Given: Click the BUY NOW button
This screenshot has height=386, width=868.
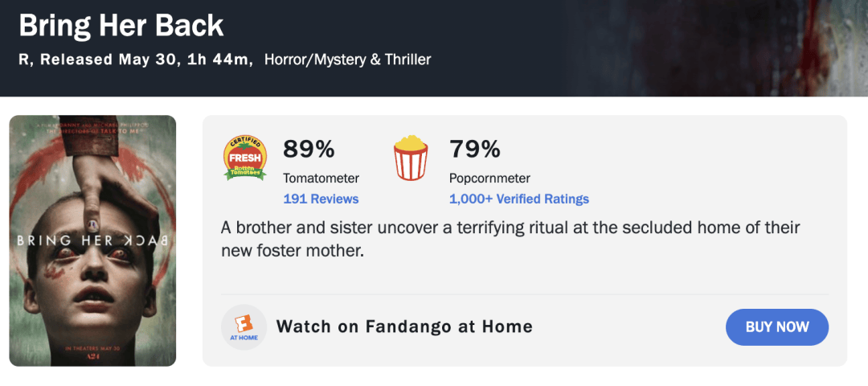Looking at the screenshot, I should [776, 326].
